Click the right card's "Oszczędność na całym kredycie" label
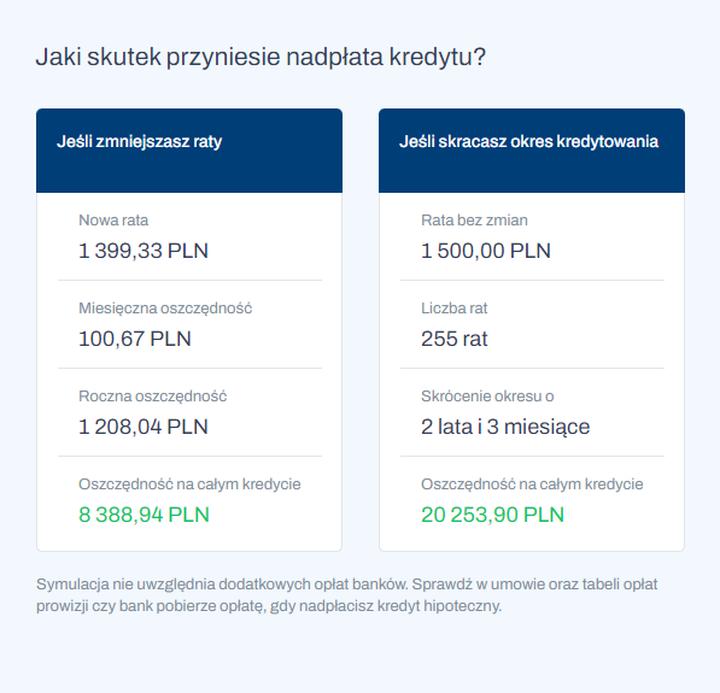The image size is (720, 693). click(x=532, y=484)
